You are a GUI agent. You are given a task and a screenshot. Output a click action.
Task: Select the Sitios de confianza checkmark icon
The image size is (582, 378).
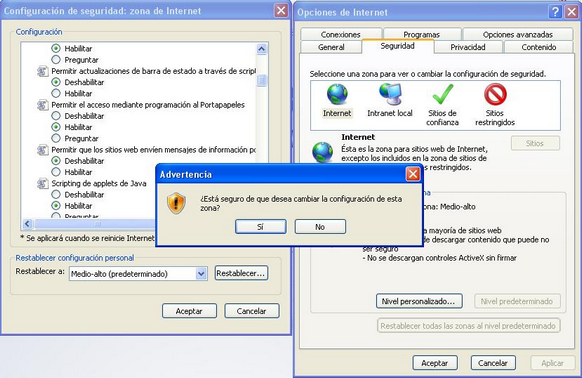442,94
